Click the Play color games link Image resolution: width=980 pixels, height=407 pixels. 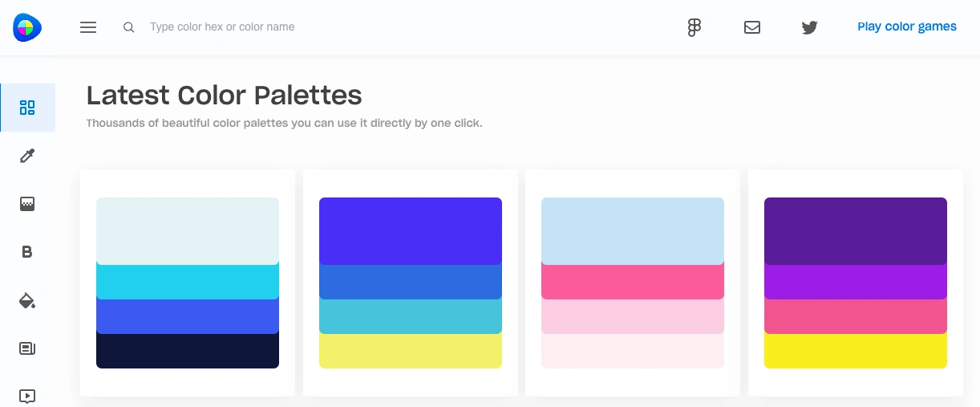tap(907, 26)
